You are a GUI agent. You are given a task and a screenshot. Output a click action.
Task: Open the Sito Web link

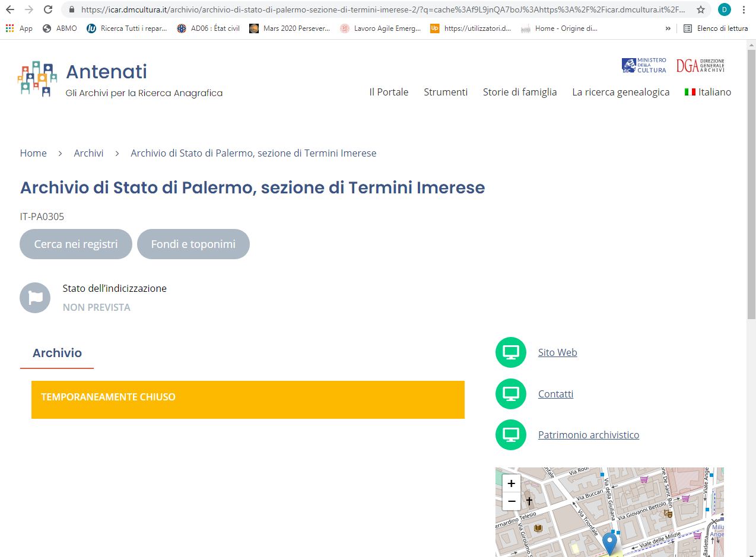click(558, 352)
